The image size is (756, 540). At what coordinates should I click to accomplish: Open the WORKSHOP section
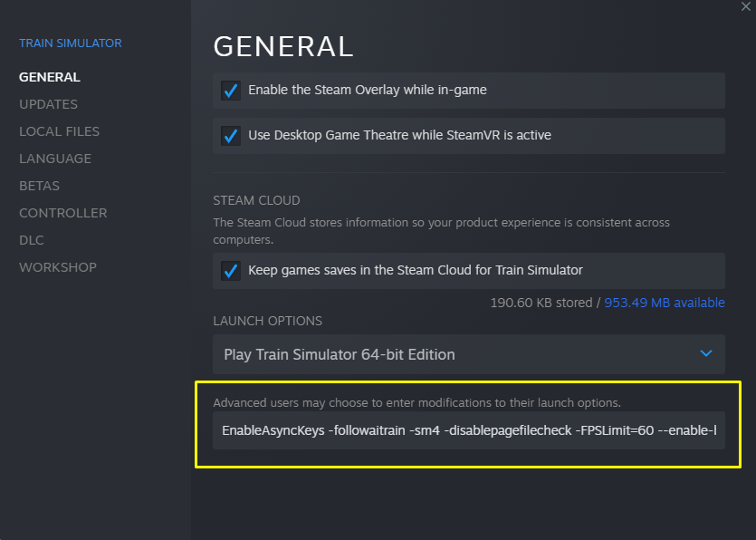tap(58, 267)
